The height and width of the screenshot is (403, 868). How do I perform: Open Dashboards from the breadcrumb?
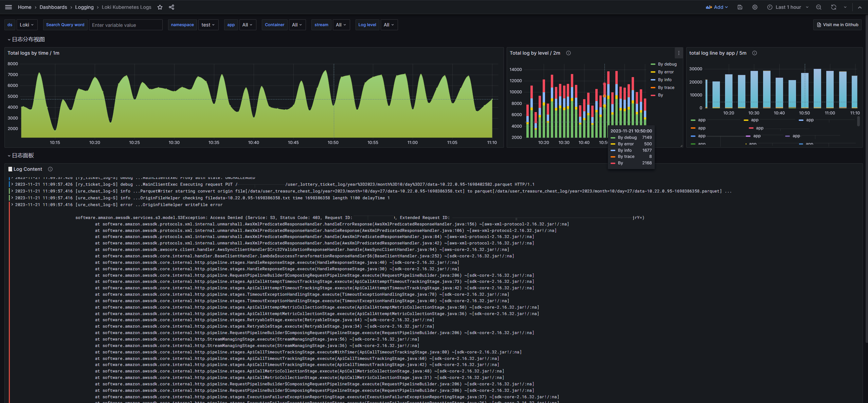click(x=53, y=7)
